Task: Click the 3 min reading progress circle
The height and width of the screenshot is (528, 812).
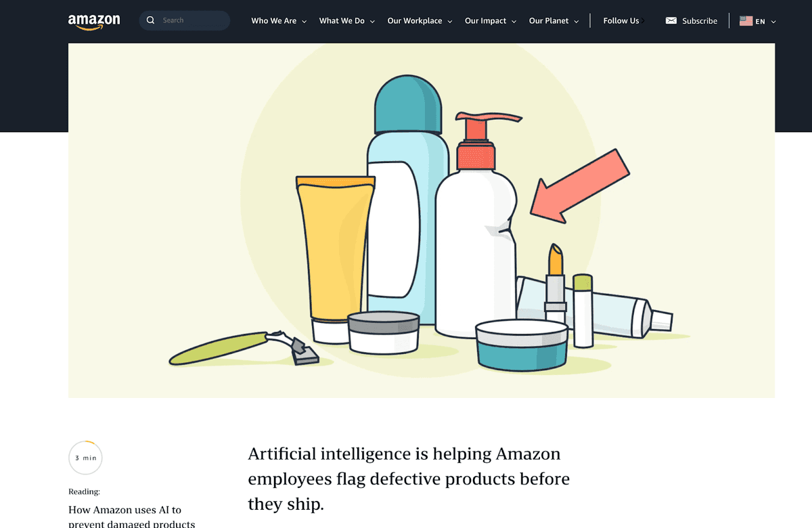Action: 85,458
